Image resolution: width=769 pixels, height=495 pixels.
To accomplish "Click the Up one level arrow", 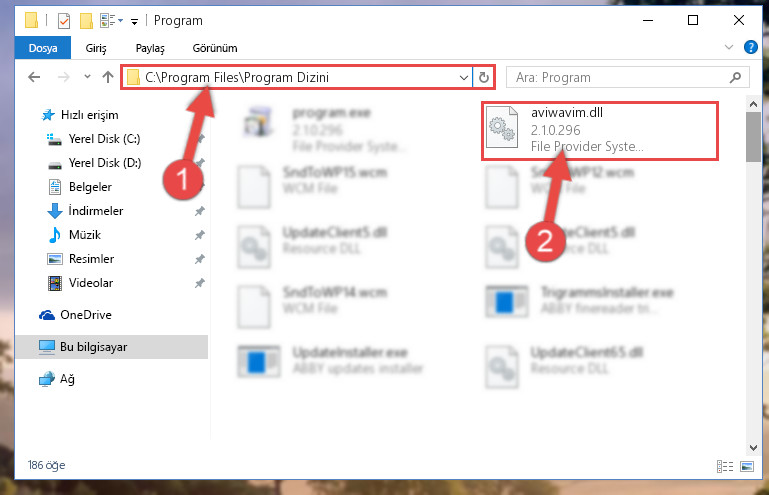I will point(108,77).
